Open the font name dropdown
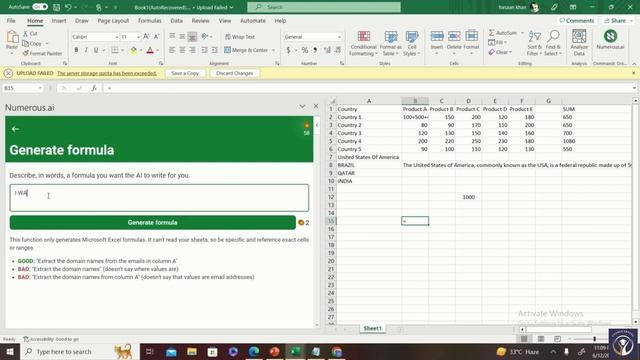The height and width of the screenshot is (360, 640). coord(116,37)
